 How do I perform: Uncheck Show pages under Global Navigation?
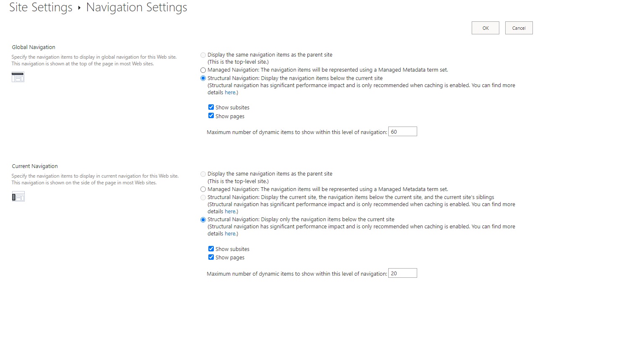pyautogui.click(x=211, y=116)
